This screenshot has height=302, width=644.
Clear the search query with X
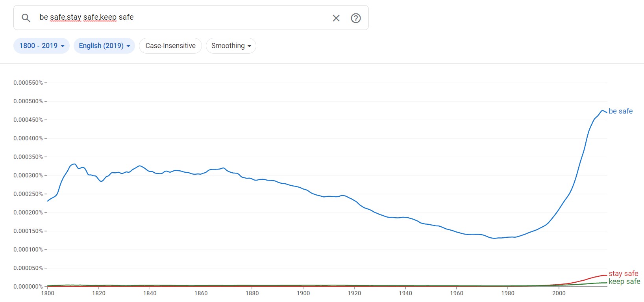point(336,18)
